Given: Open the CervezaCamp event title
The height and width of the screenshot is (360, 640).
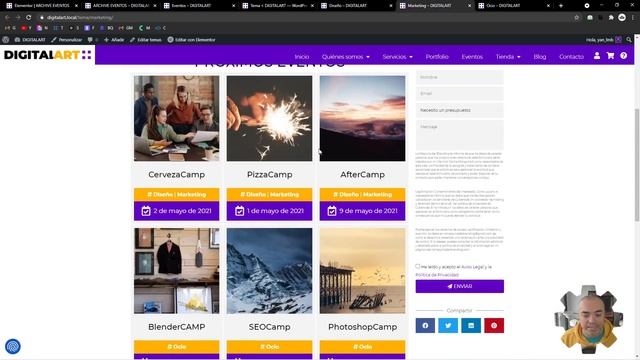Looking at the screenshot, I should (176, 174).
